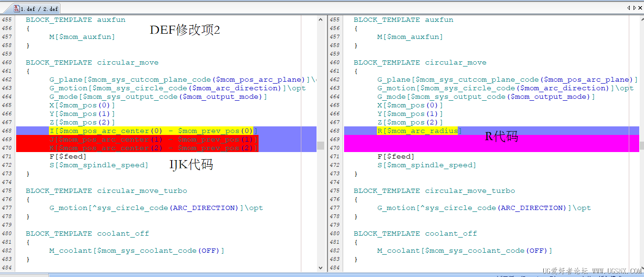Click the G_mode line in the left pane
644x277 pixels.
(158, 96)
